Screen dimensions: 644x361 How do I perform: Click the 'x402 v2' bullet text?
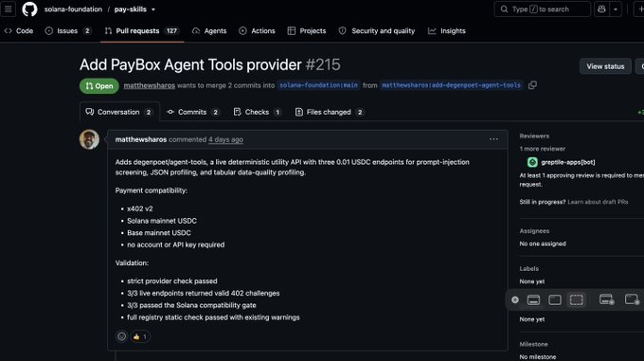140,208
